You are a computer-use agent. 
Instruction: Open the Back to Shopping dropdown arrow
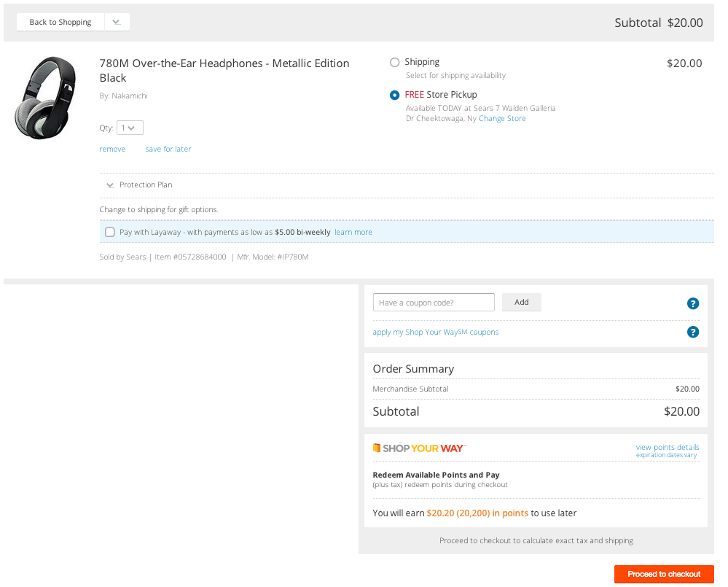click(117, 23)
